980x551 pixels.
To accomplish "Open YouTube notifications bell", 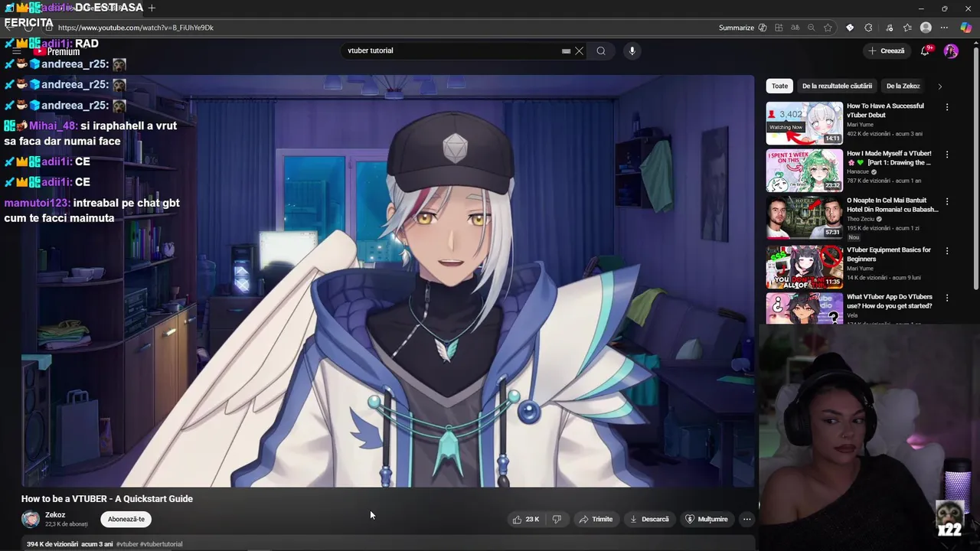I will [x=925, y=51].
